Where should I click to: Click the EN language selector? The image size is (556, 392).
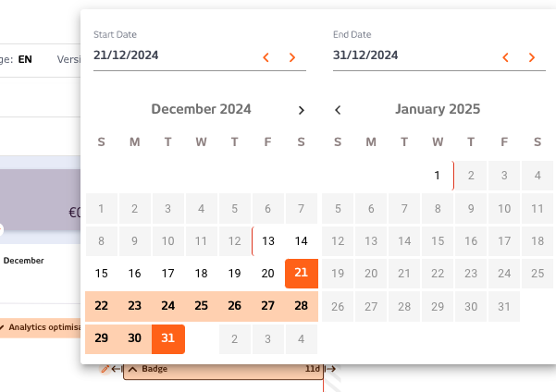tap(25, 59)
